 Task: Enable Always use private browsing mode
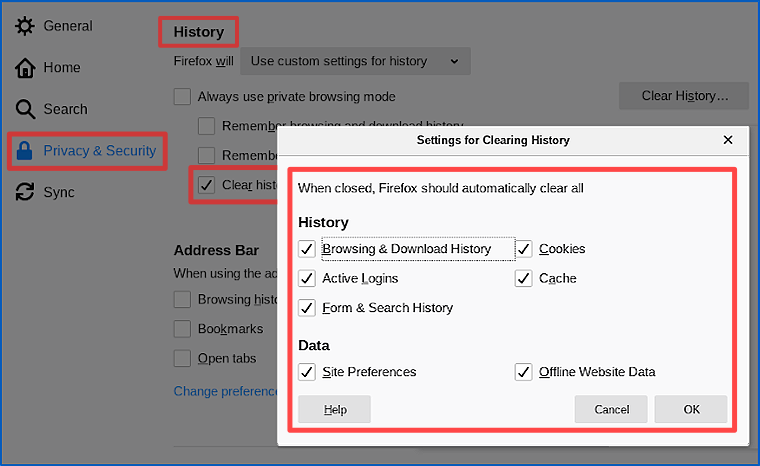pyautogui.click(x=182, y=97)
